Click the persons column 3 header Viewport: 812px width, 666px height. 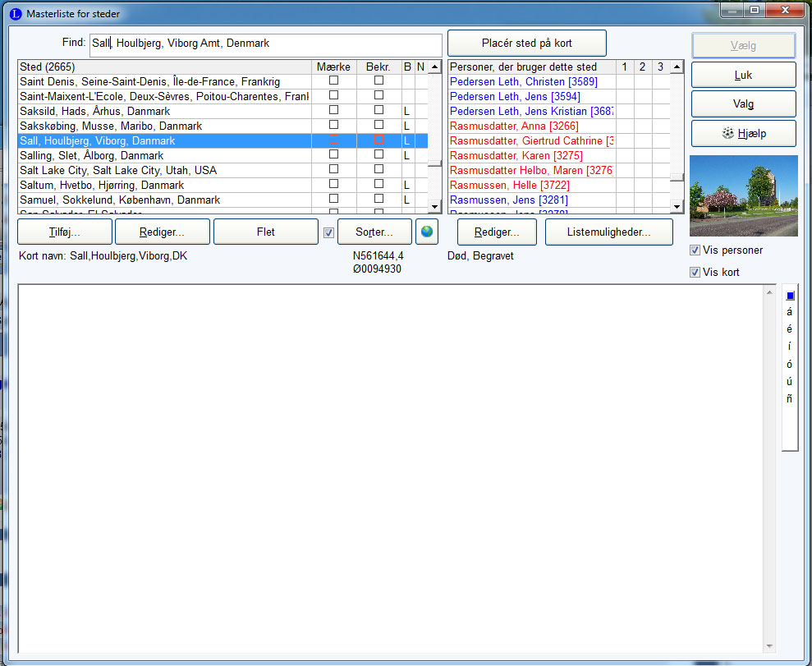click(661, 67)
